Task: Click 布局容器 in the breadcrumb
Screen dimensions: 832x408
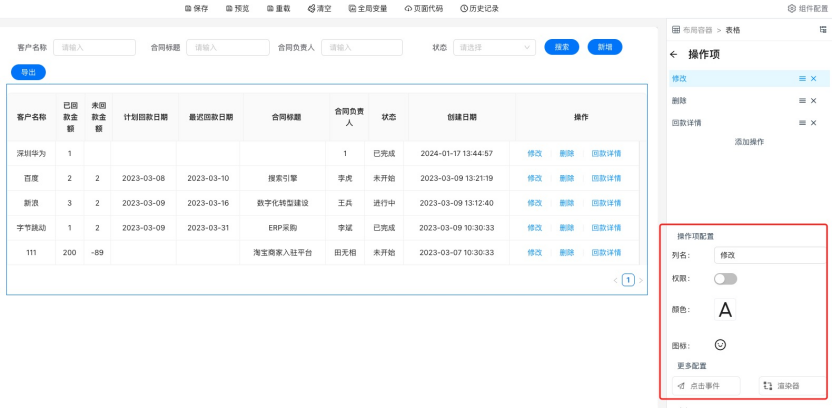Action: coord(697,30)
